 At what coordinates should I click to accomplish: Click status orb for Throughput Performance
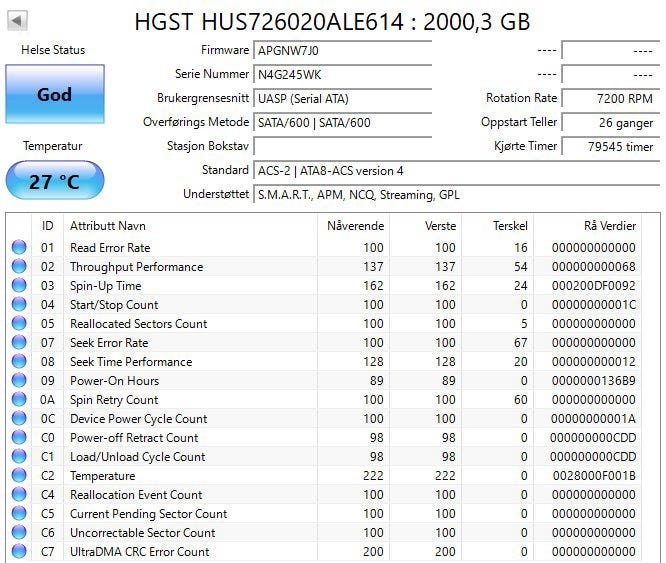(19, 266)
